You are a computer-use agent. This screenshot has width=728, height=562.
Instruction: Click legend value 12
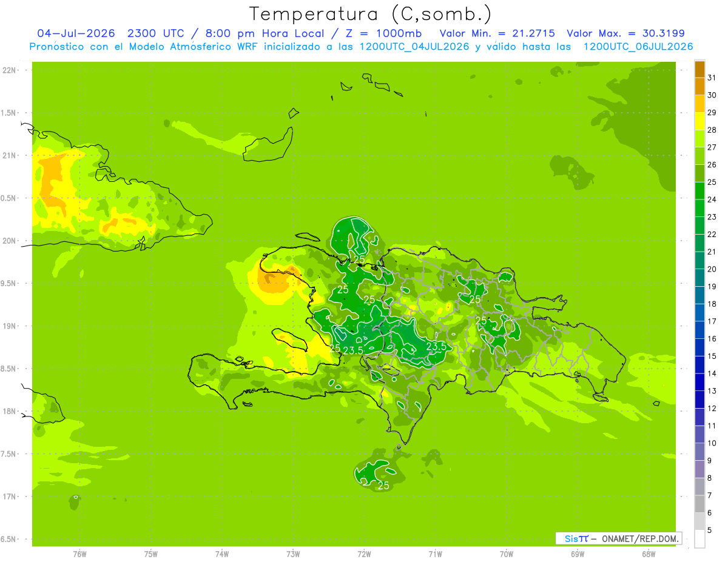pos(712,408)
